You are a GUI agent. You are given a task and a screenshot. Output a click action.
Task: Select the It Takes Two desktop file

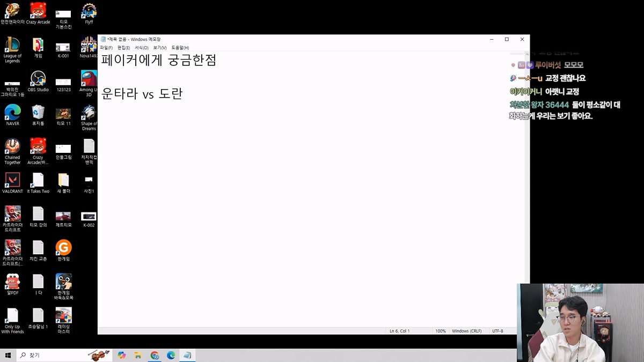38,180
